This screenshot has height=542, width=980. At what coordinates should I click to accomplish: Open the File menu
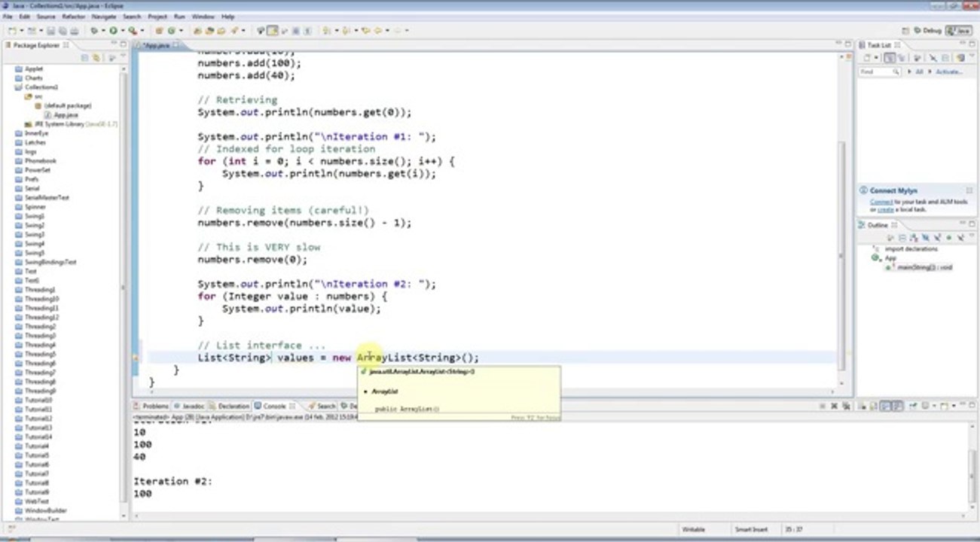[8, 16]
